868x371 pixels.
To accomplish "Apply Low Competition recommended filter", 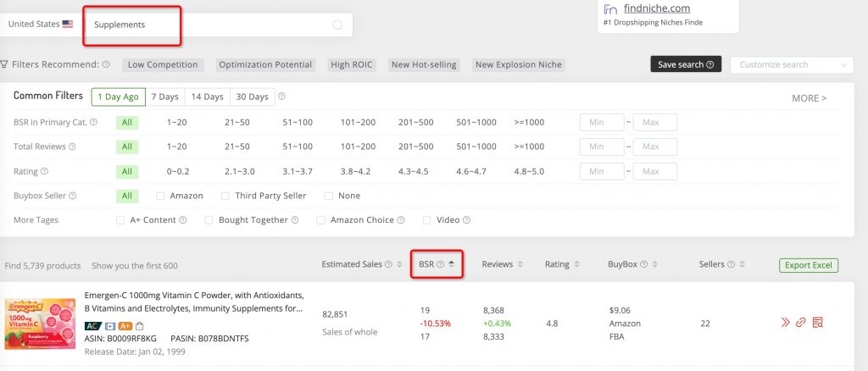I will point(163,64).
